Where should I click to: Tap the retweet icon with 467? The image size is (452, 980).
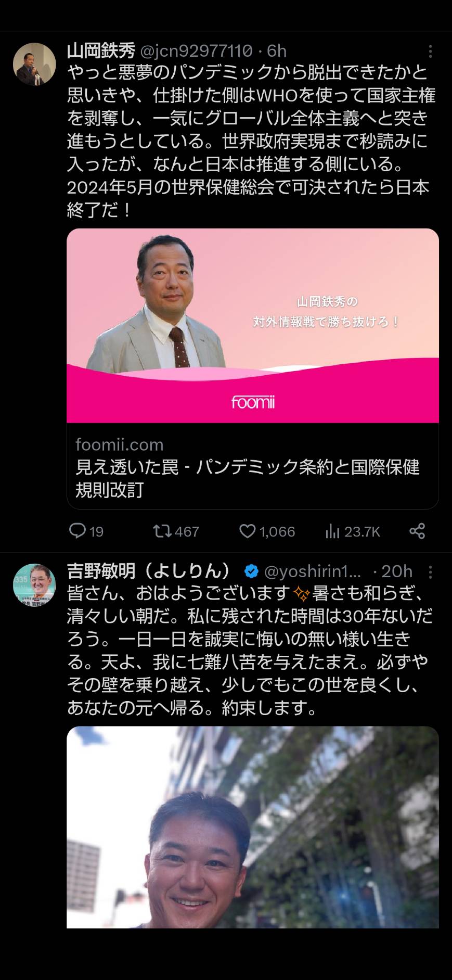(x=162, y=531)
